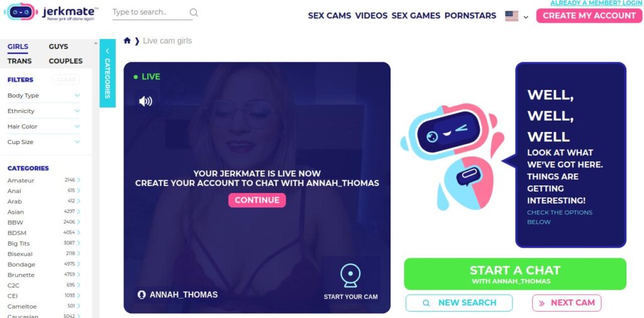This screenshot has height=318, width=644.
Task: Click the Jerkmate robot logo
Action: [21, 11]
